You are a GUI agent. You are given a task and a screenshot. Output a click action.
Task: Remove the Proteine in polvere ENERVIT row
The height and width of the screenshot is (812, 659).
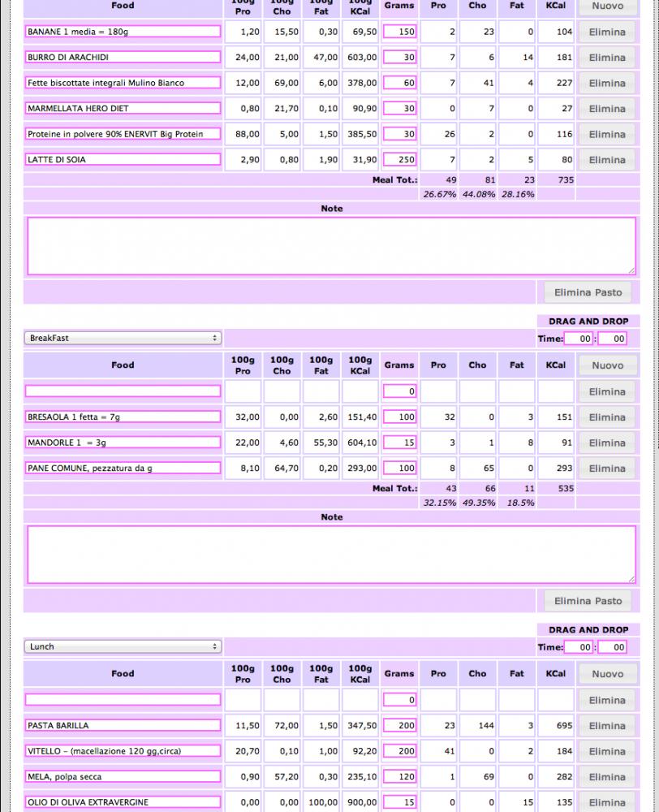pos(607,134)
